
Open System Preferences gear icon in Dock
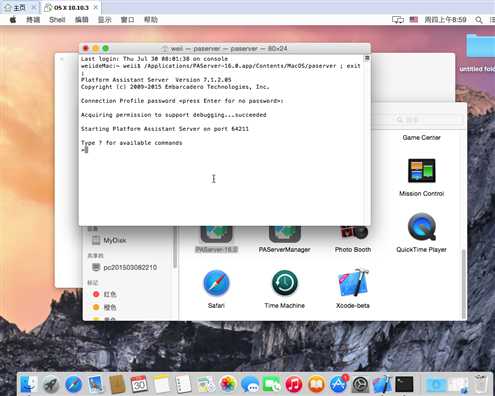point(360,385)
